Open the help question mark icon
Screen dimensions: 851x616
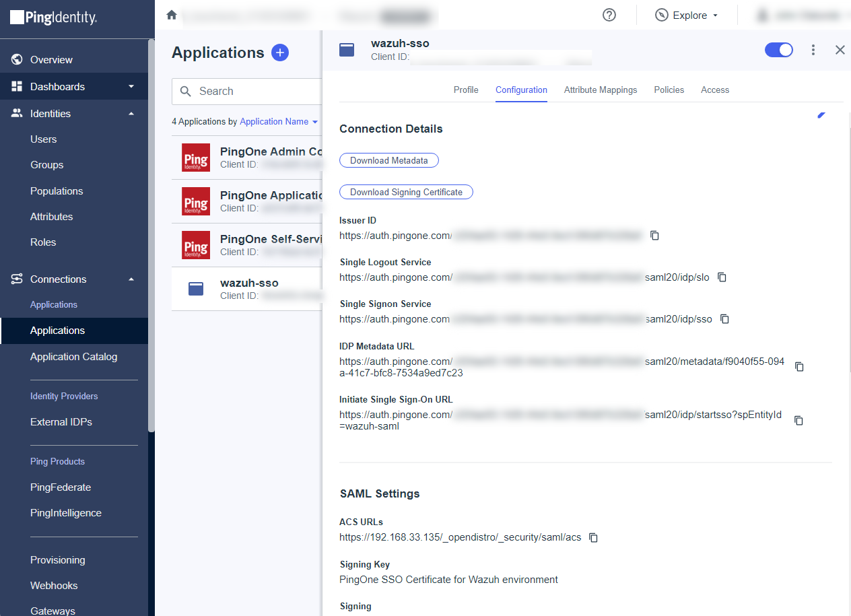[609, 15]
